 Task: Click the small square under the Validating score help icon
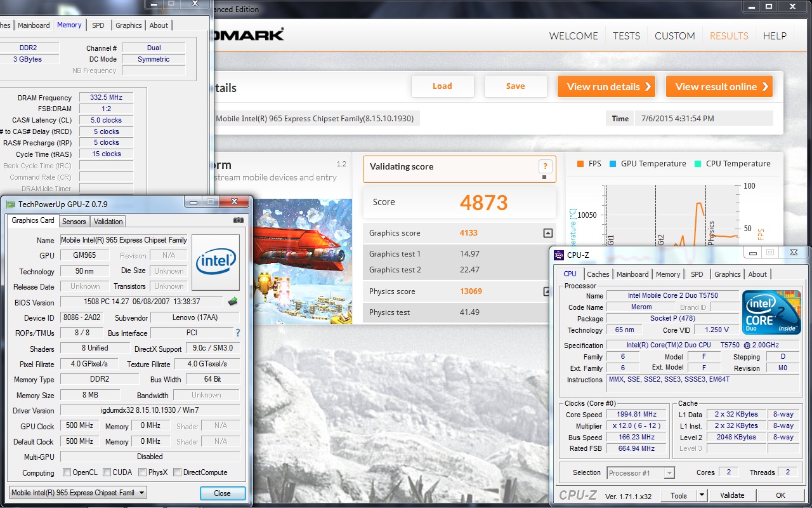[544, 177]
